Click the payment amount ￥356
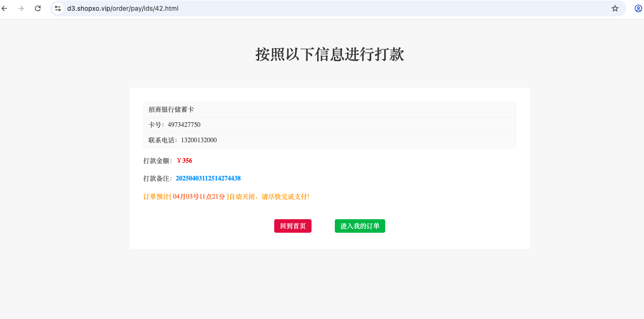 (184, 160)
